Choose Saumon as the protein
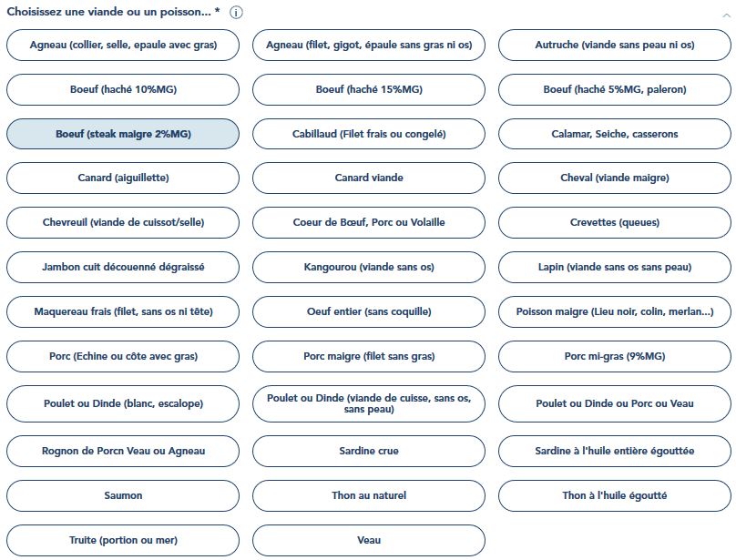Screen dimensions: 736x560 click(x=123, y=495)
